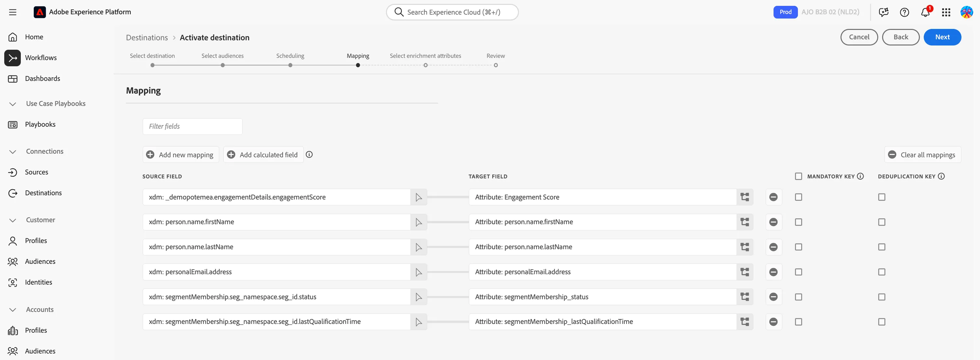Viewport: 980px width, 360px height.
Task: Open the feedback chat icon
Action: pyautogui.click(x=883, y=12)
